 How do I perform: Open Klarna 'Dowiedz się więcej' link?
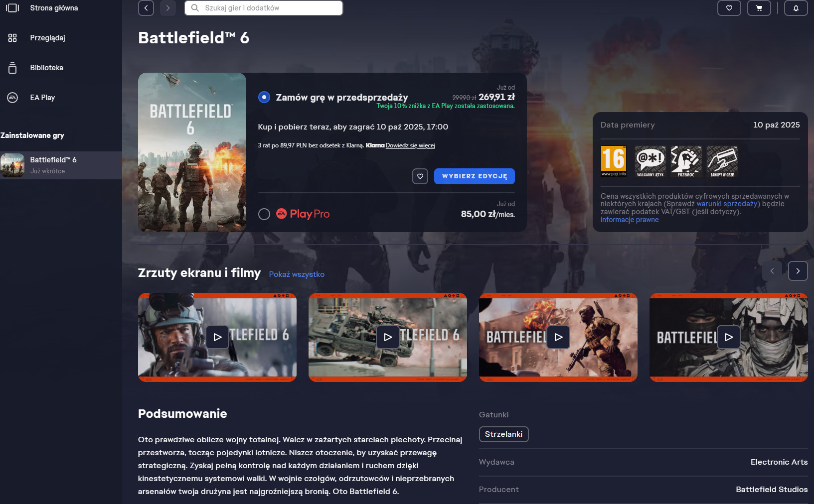pos(410,145)
